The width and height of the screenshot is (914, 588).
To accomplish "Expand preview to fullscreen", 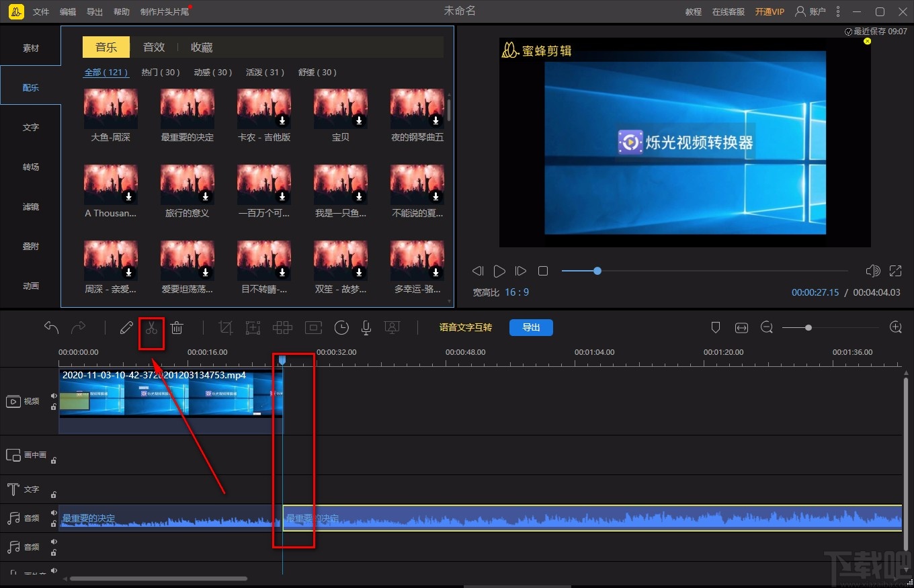I will click(895, 271).
